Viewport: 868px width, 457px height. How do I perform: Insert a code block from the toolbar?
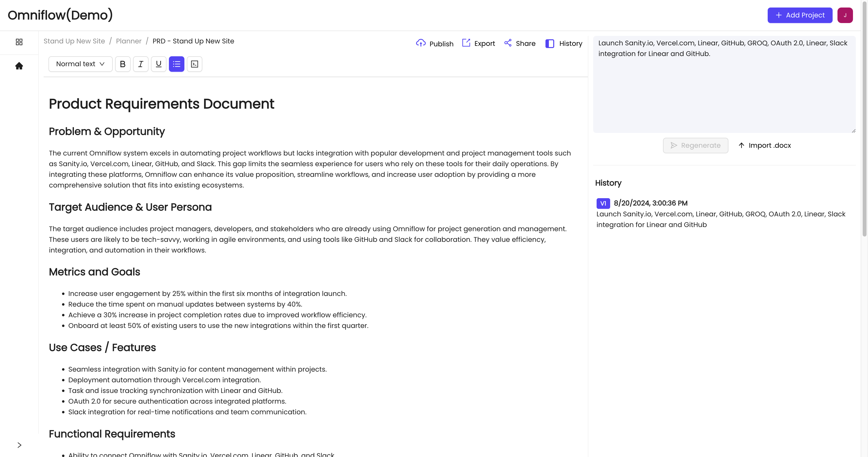194,64
